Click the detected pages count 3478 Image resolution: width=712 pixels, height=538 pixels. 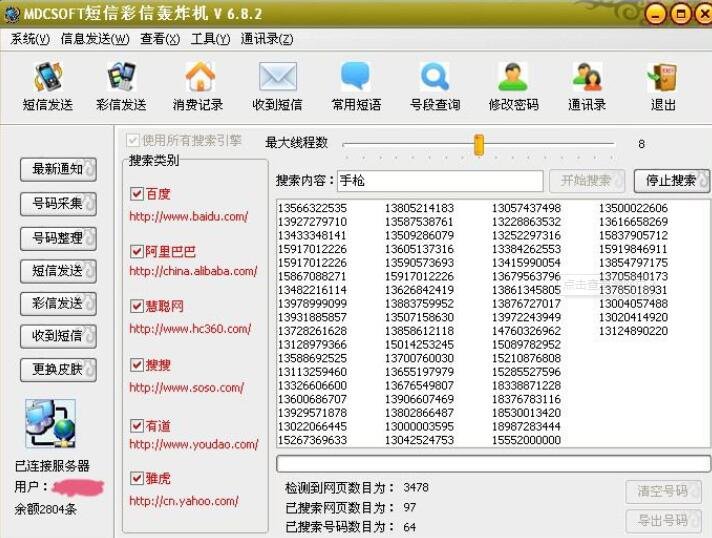pyautogui.click(x=416, y=488)
